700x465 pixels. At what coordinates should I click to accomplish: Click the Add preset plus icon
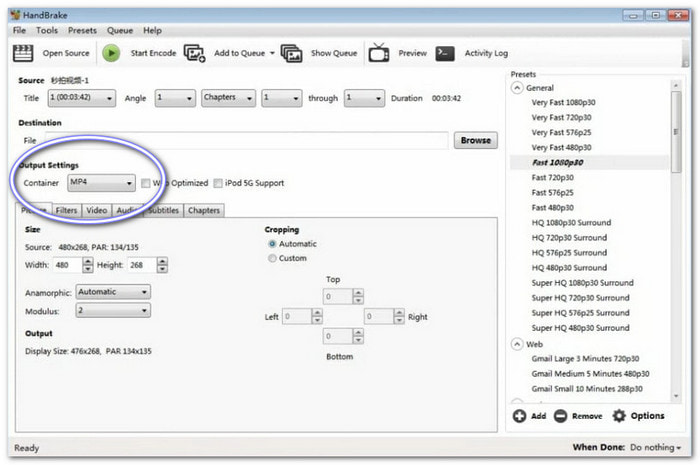519,416
